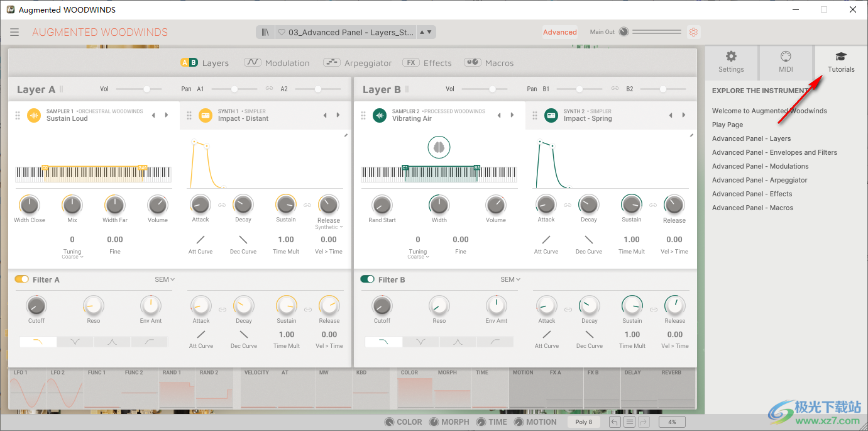Click the Sampler 1 waveform icon
Image resolution: width=868 pixels, height=431 pixels.
pyautogui.click(x=34, y=115)
